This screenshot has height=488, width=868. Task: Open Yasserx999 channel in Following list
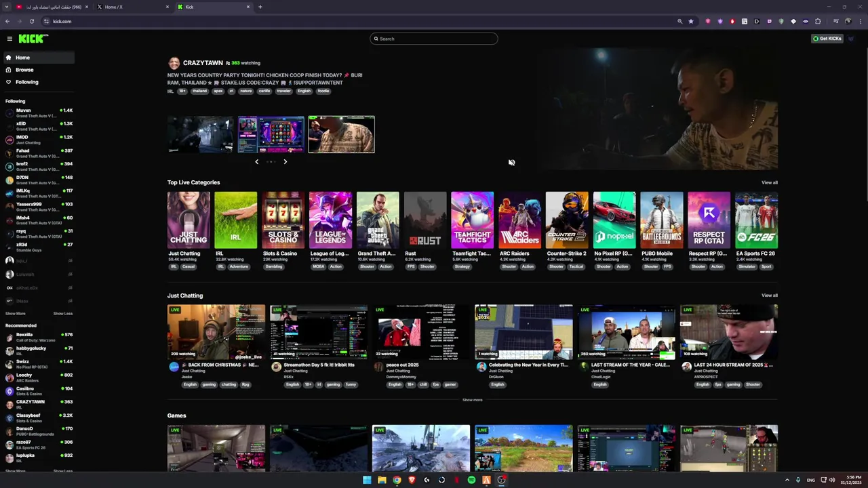pyautogui.click(x=39, y=207)
